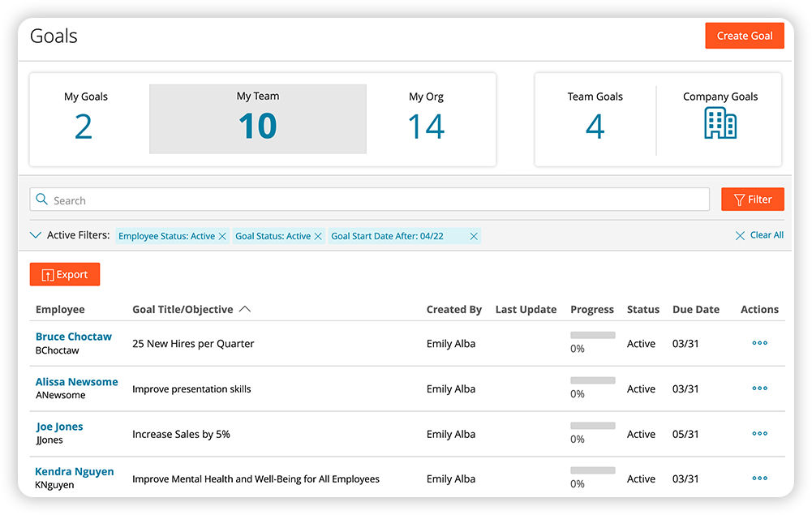The width and height of the screenshot is (812, 515).
Task: Switch to the My Goals tab
Action: pos(85,119)
